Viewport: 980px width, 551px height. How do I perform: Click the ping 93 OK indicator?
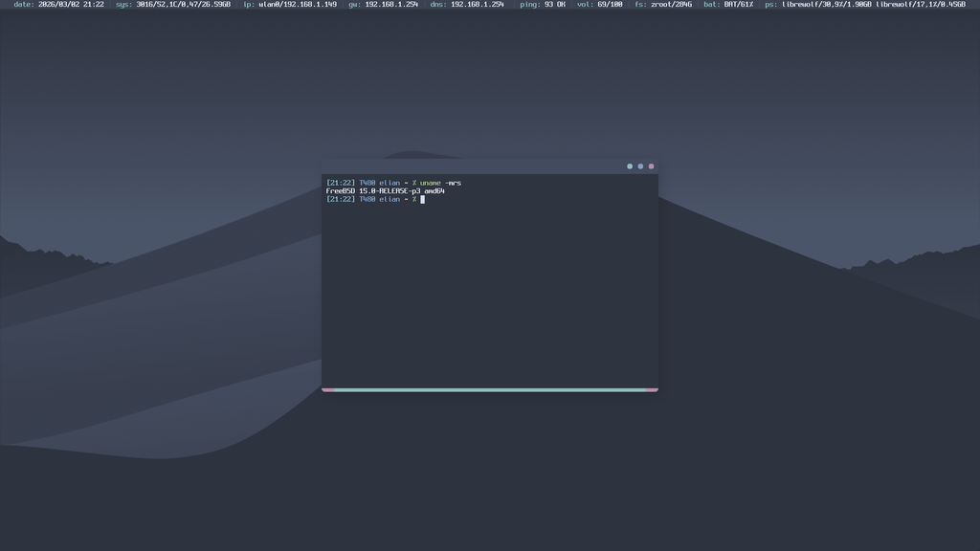coord(543,5)
